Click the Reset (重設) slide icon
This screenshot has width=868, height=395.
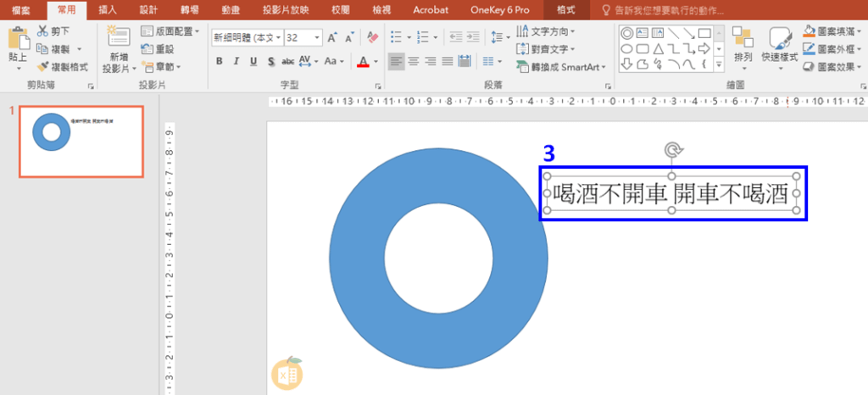pos(147,49)
